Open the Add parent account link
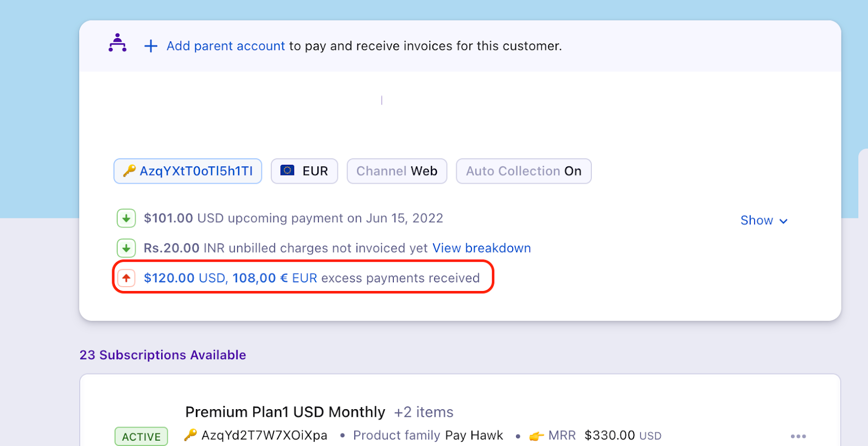The width and height of the screenshot is (868, 446). pyautogui.click(x=225, y=46)
